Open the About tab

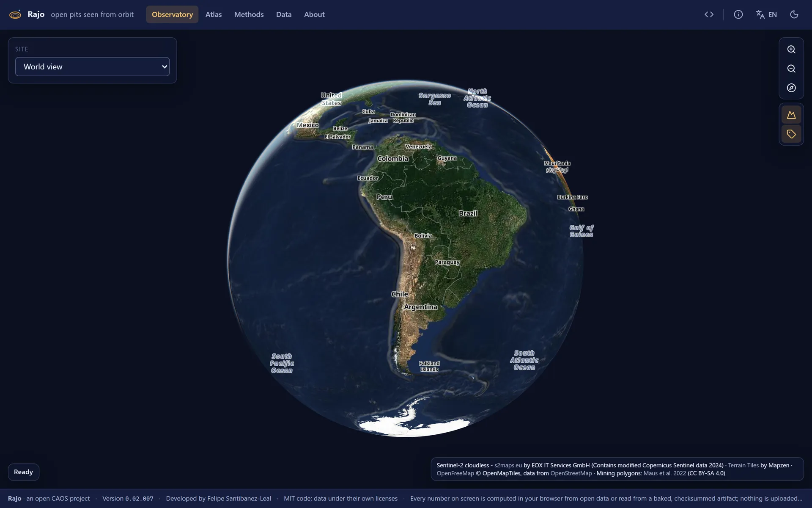(x=314, y=14)
